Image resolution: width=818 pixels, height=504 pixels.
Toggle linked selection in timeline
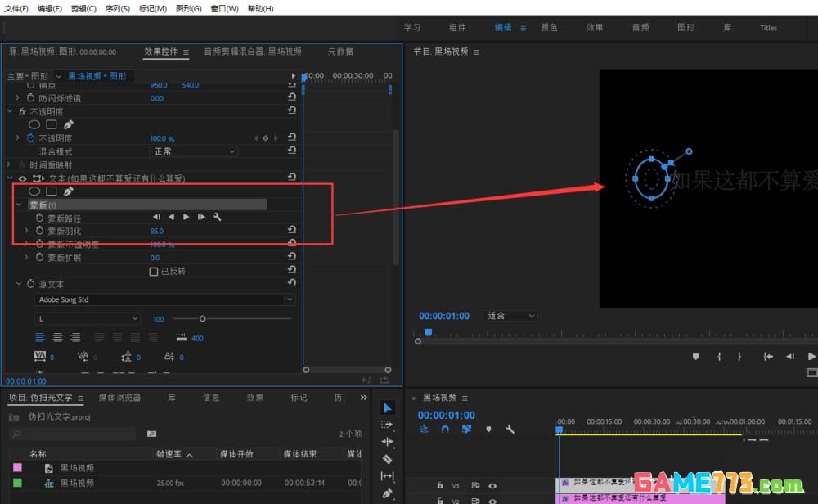tap(466, 430)
